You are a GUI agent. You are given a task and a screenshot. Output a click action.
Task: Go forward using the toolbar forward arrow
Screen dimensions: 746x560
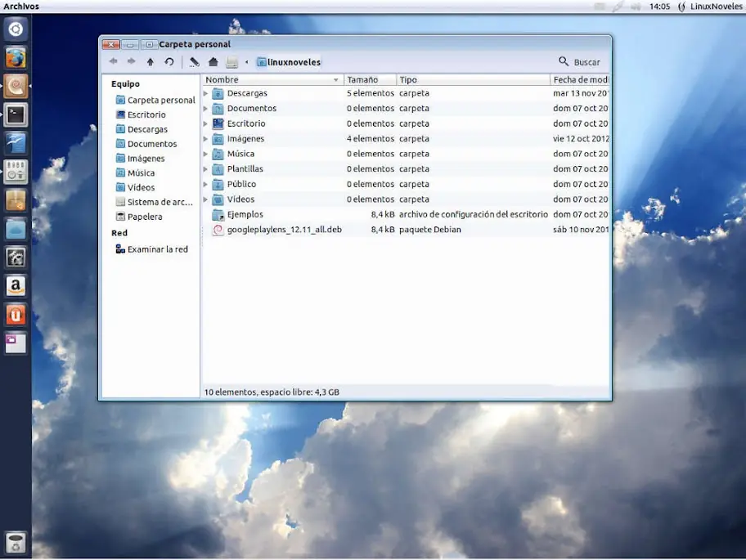tap(132, 61)
